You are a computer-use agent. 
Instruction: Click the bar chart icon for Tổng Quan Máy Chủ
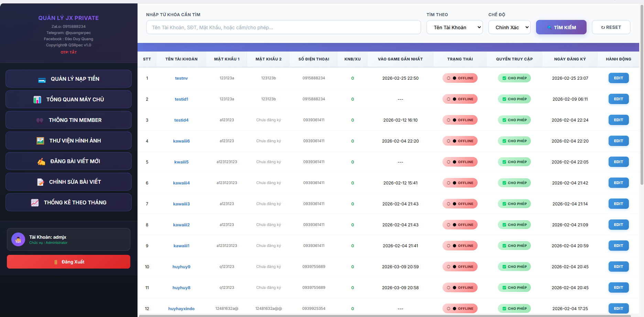[37, 100]
